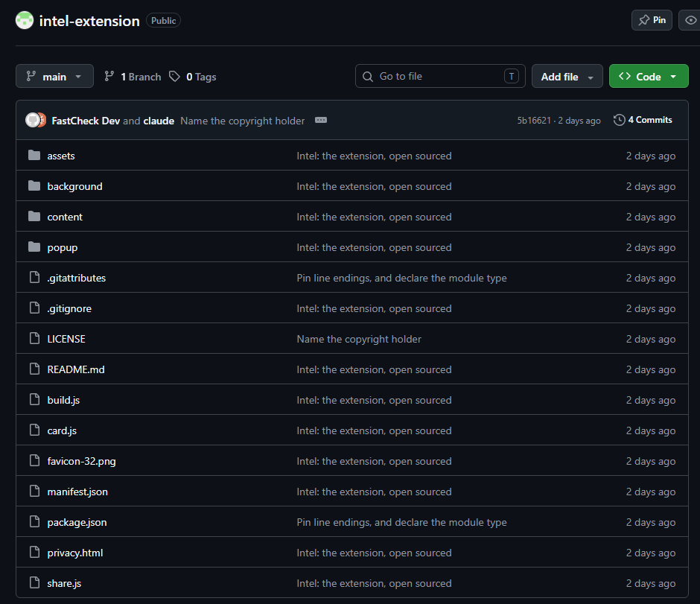Click the commit author avatars
This screenshot has width=700, height=604.
pyautogui.click(x=36, y=120)
